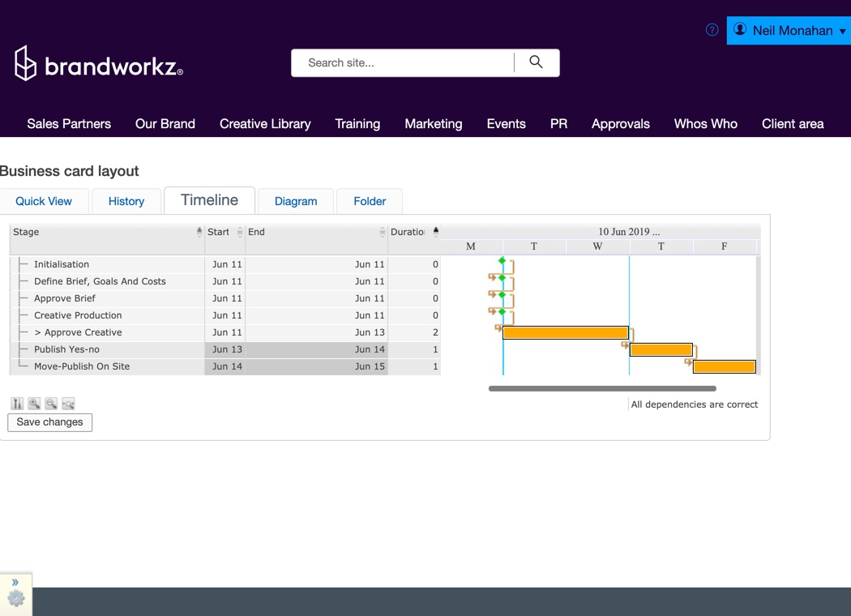Image resolution: width=851 pixels, height=616 pixels.
Task: Click the W weekday column header
Action: (x=597, y=246)
